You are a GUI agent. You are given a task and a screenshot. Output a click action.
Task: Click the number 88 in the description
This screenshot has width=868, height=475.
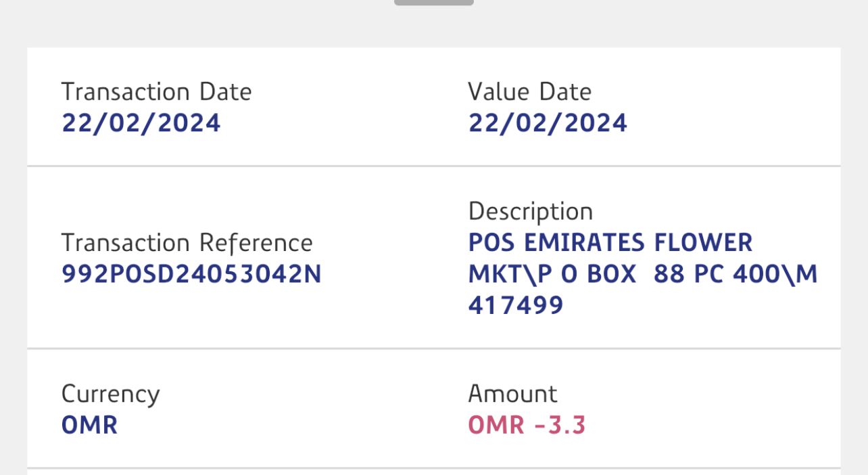coord(667,274)
